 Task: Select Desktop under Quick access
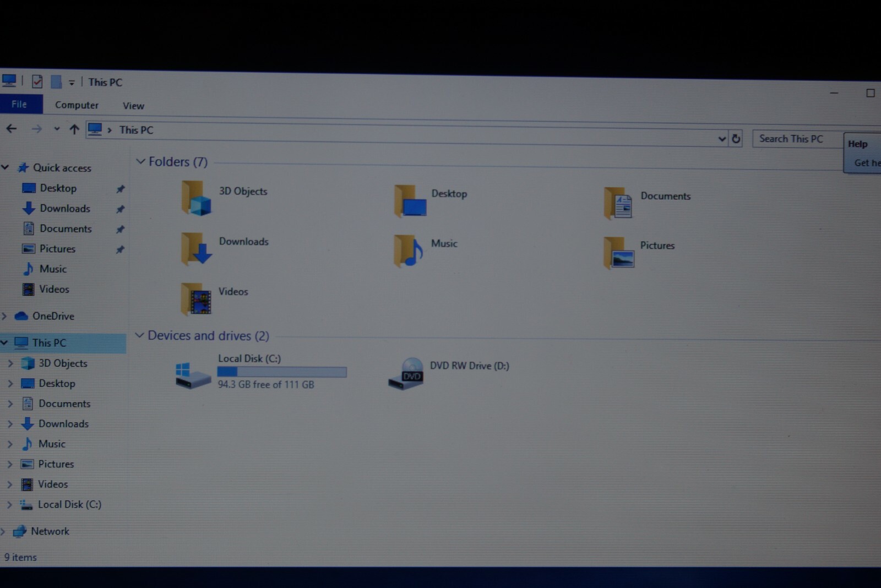click(58, 188)
